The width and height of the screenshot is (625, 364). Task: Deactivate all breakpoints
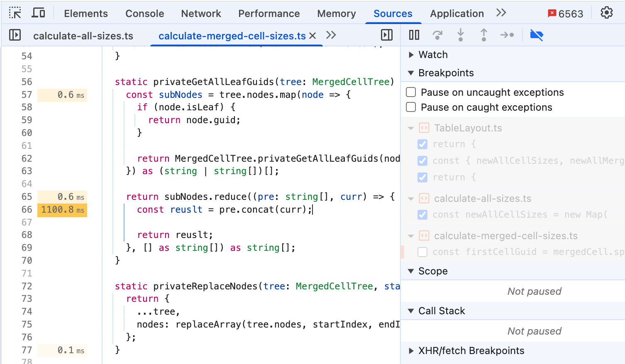[x=537, y=35]
